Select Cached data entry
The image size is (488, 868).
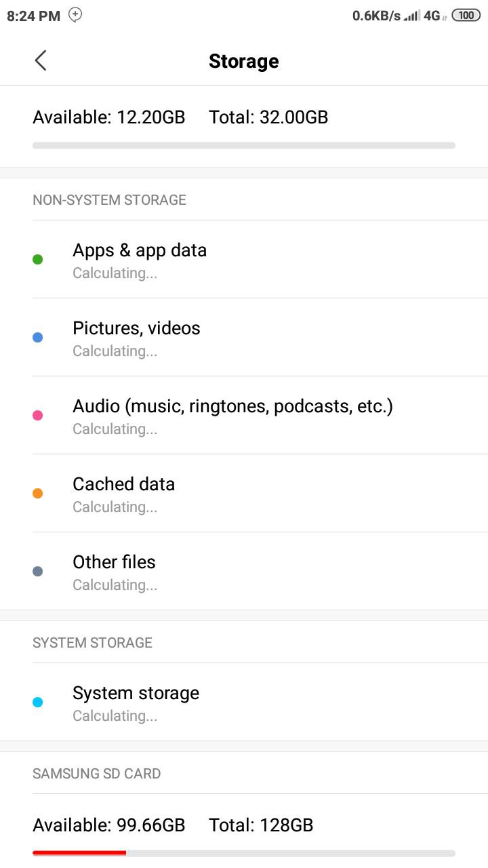[244, 493]
